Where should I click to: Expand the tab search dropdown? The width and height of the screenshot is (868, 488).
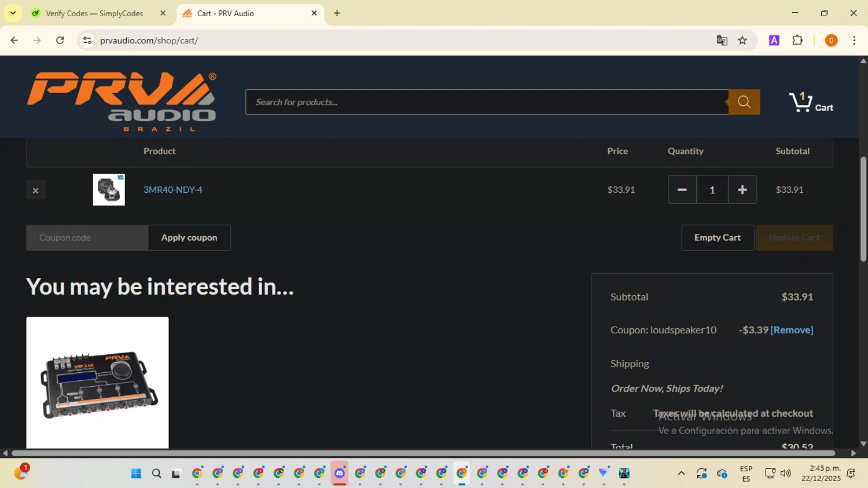[x=13, y=13]
